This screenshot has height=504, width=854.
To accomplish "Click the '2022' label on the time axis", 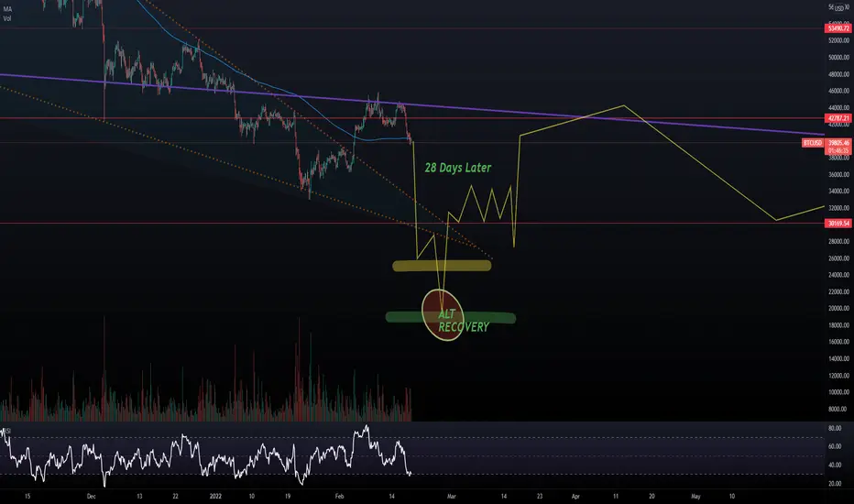I will click(x=215, y=497).
